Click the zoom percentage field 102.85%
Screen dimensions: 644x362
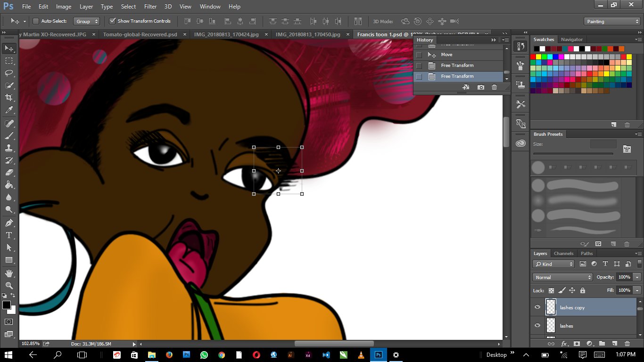click(x=31, y=344)
